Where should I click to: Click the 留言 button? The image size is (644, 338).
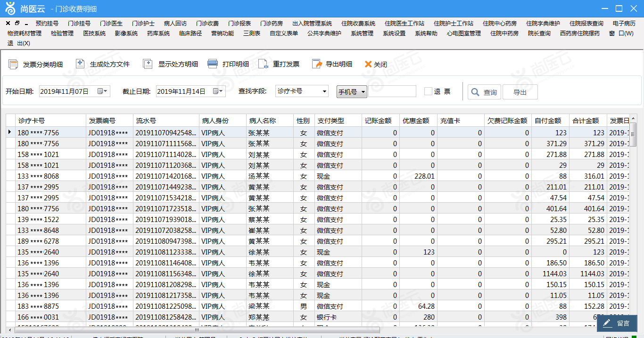point(617,323)
